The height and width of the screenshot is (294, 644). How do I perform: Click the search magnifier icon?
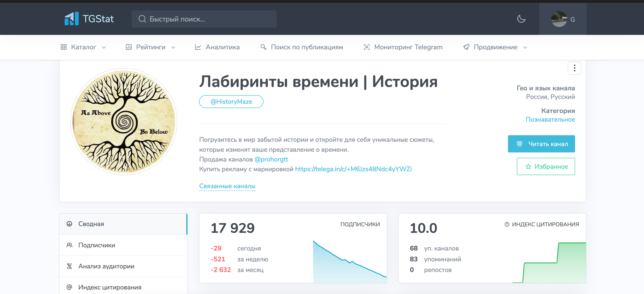click(x=142, y=19)
